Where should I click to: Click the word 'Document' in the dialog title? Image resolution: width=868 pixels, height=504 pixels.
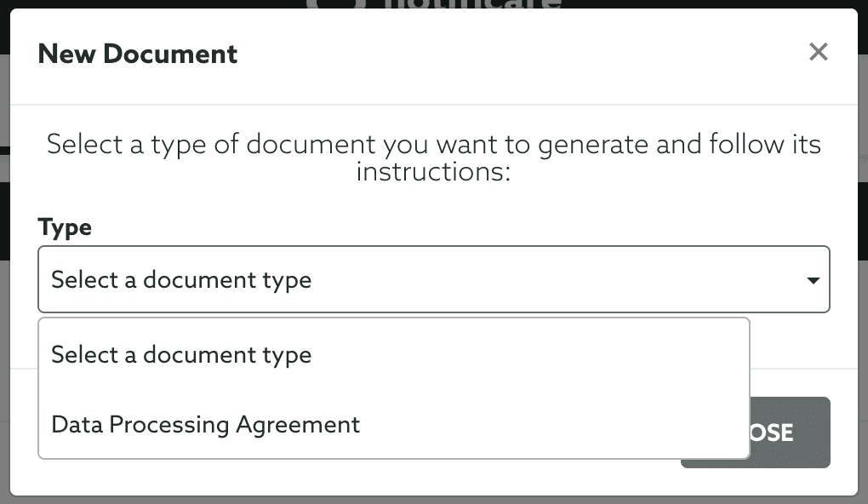170,54
